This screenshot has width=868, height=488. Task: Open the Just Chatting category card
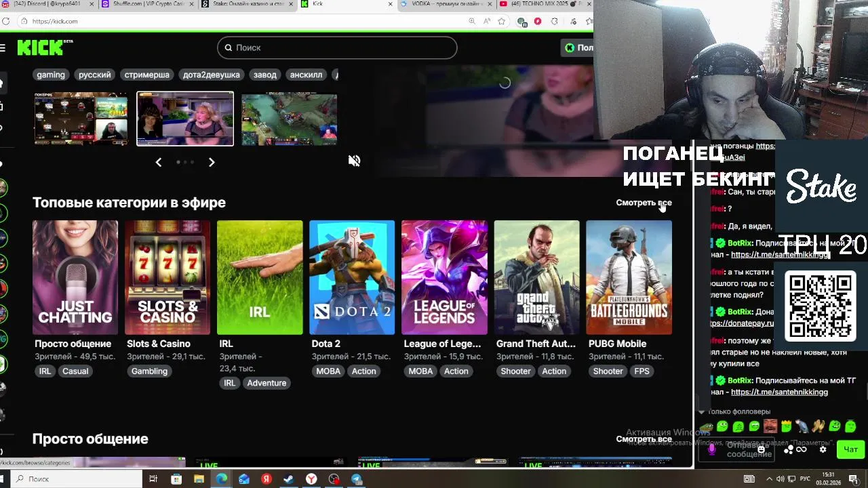pyautogui.click(x=75, y=277)
